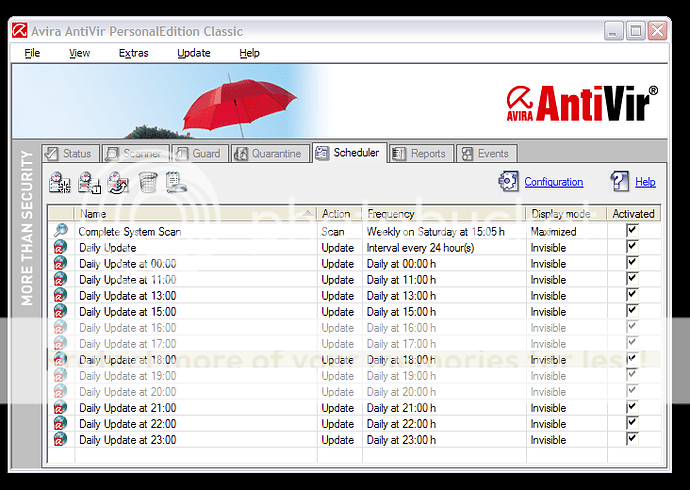690x490 pixels.
Task: Click the trash can delete job icon
Action: coord(148,182)
